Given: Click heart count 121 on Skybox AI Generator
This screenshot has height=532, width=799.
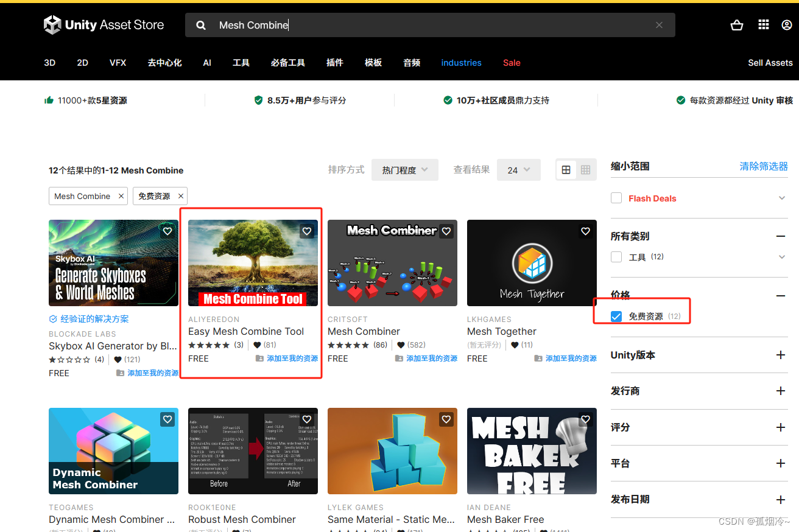Looking at the screenshot, I should click(127, 360).
